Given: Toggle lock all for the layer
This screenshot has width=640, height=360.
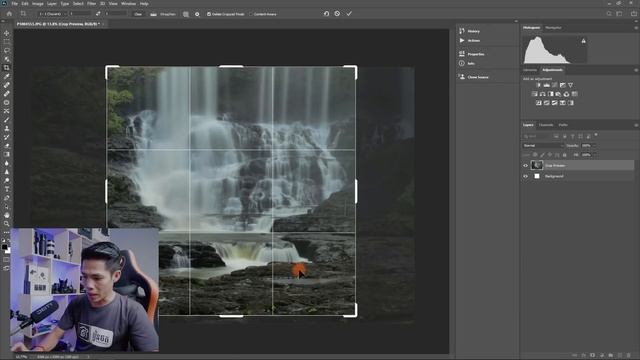Looking at the screenshot, I should click(564, 155).
